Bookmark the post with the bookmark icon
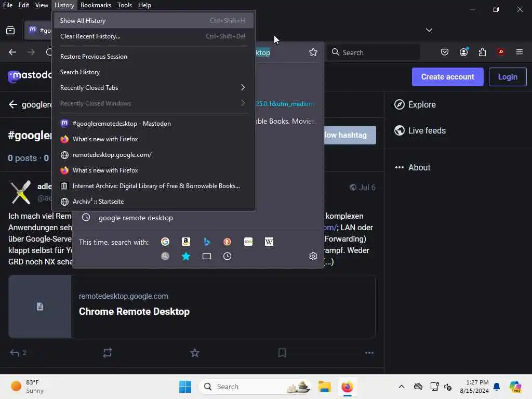Image resolution: width=532 pixels, height=399 pixels. click(x=282, y=353)
